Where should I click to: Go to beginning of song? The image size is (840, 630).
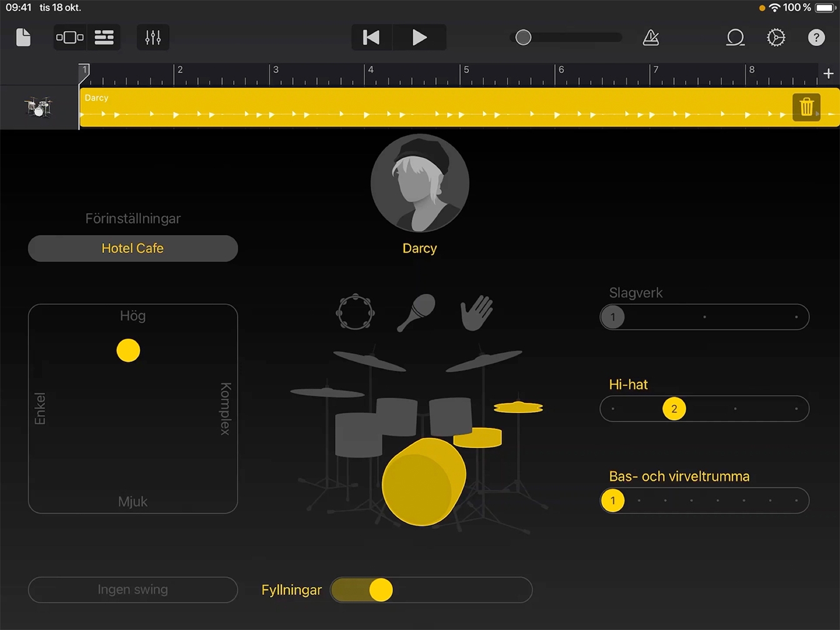371,37
